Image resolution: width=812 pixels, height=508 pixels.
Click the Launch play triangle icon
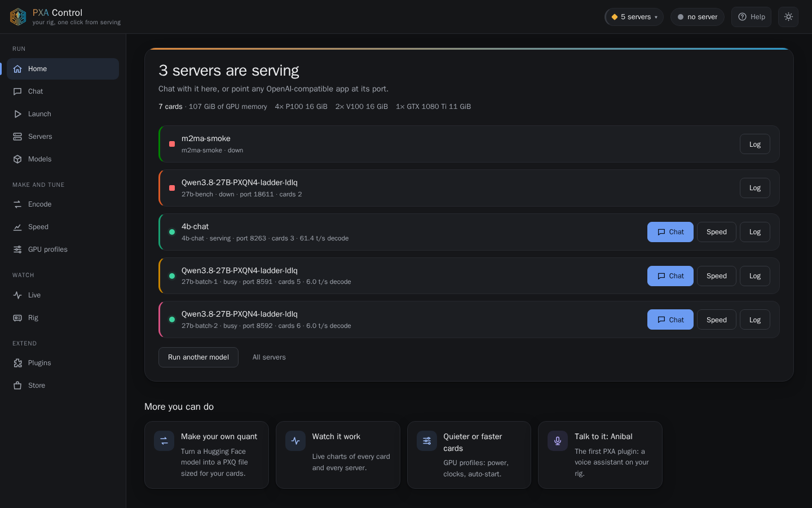click(x=17, y=114)
